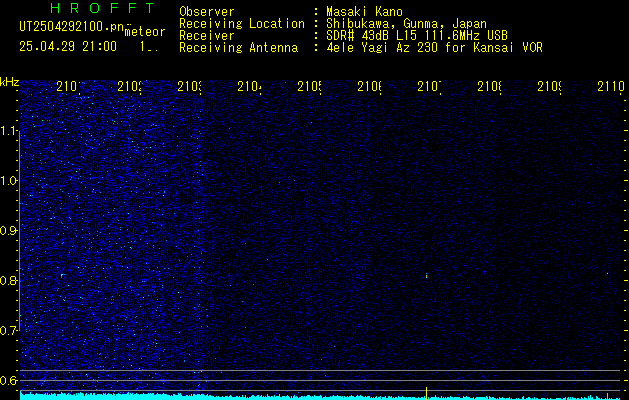
Task: Click the 2101 time marker
Action: (69, 86)
